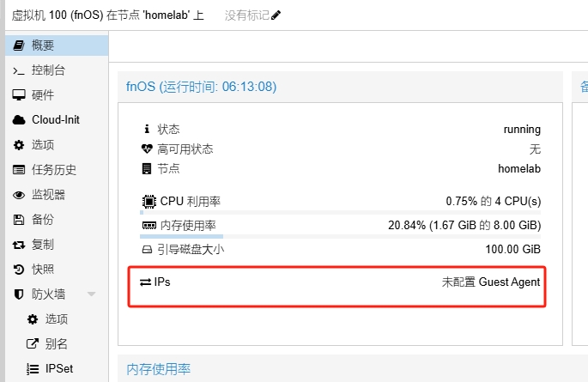
Task: Open the firewall 别名 alias item
Action: (x=56, y=344)
